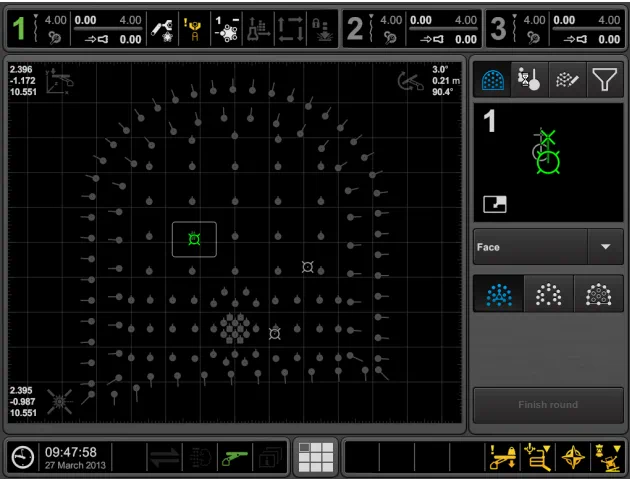
Task: Select the boom 3 status panel
Action: [555, 28]
